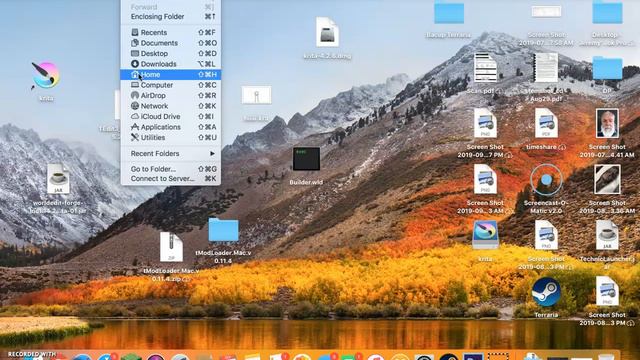This screenshot has width=640, height=360.
Task: Go to Documents via the menu
Action: pyautogui.click(x=171, y=43)
